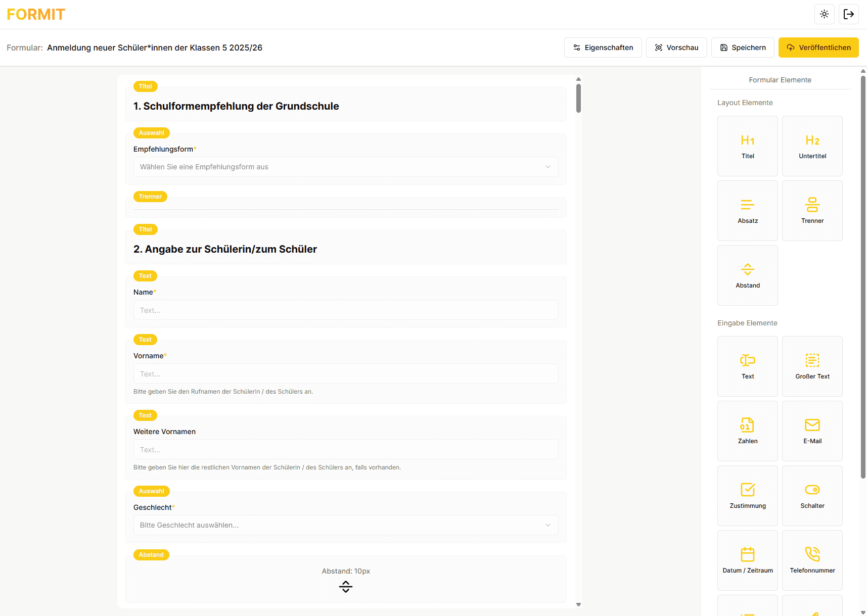Screen dimensions: 867x616
Task: Toggle the light/dark theme sun icon
Action: [824, 14]
